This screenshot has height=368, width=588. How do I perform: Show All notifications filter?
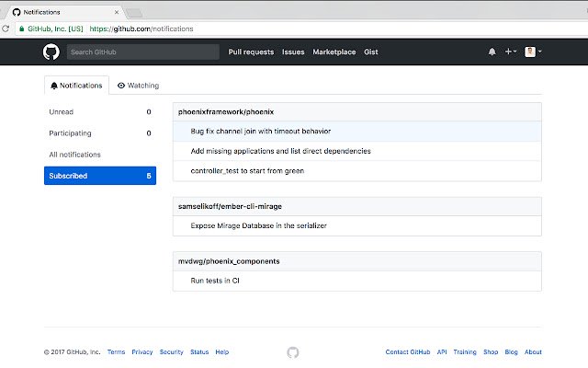(100, 155)
